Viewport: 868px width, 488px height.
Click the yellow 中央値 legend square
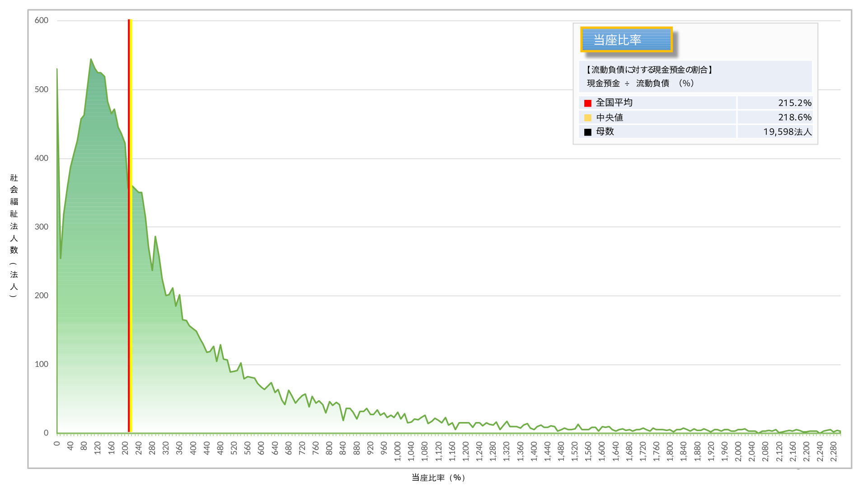pos(587,118)
